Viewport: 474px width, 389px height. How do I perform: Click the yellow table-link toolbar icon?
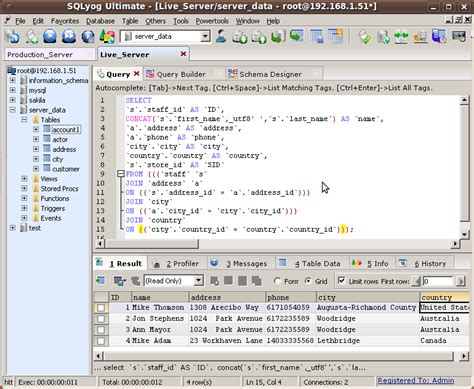[x=420, y=36]
